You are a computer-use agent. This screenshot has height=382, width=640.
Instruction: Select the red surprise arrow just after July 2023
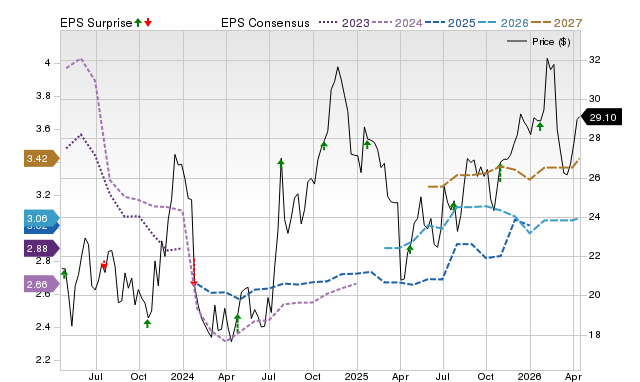(x=104, y=265)
